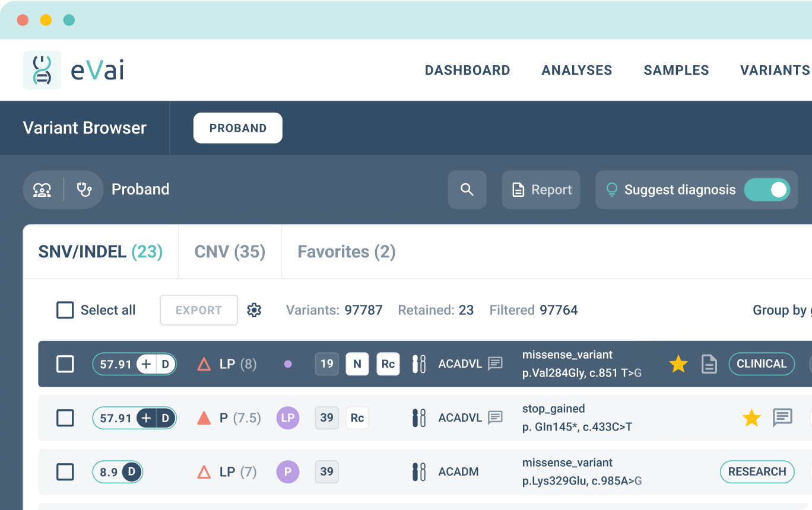Expand plus button on first 57.91 score
This screenshot has width=812, height=510.
(146, 364)
